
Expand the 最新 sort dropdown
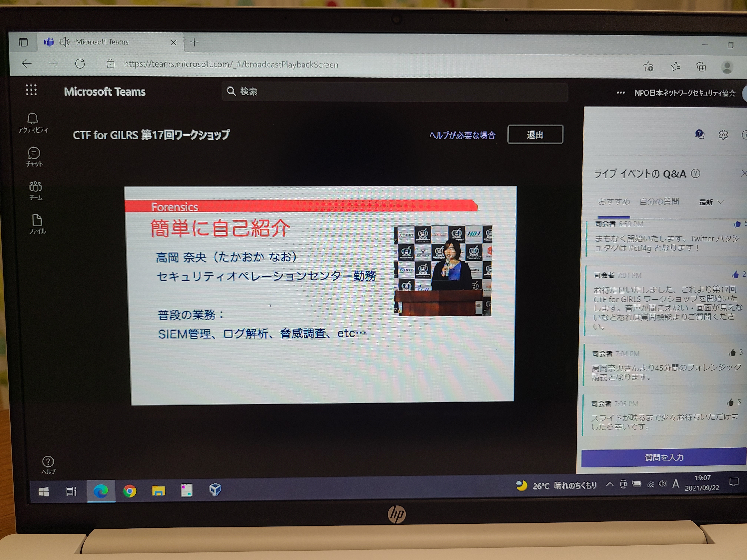[711, 202]
